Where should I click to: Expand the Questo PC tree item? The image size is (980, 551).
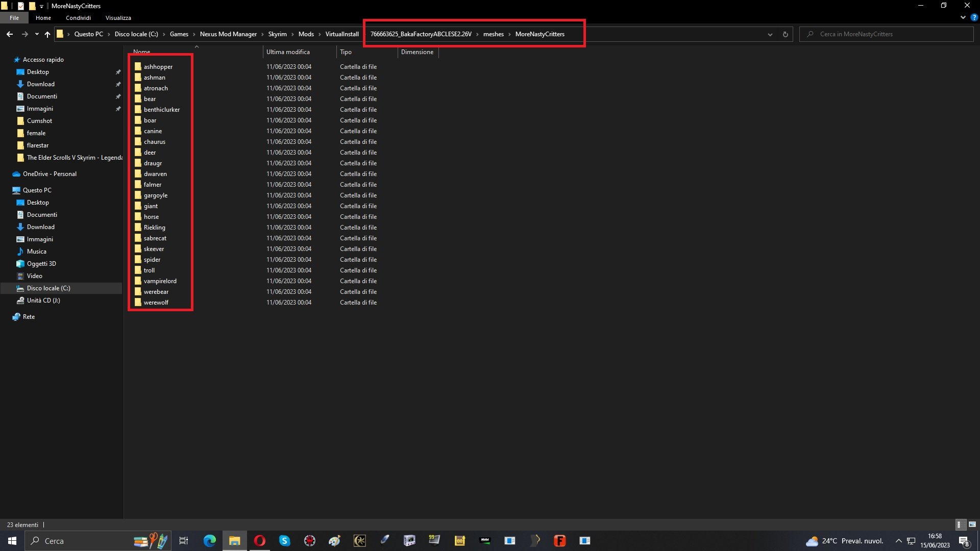[5, 190]
